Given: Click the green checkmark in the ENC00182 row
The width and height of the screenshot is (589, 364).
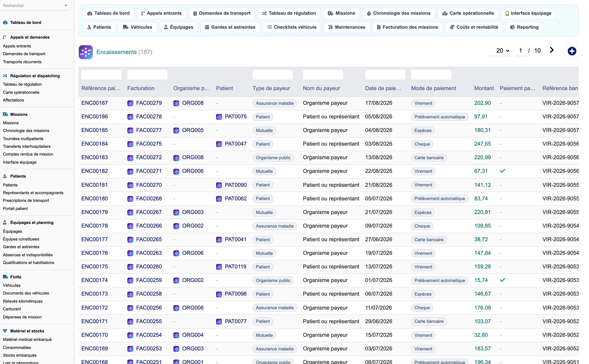Looking at the screenshot, I should (502, 171).
